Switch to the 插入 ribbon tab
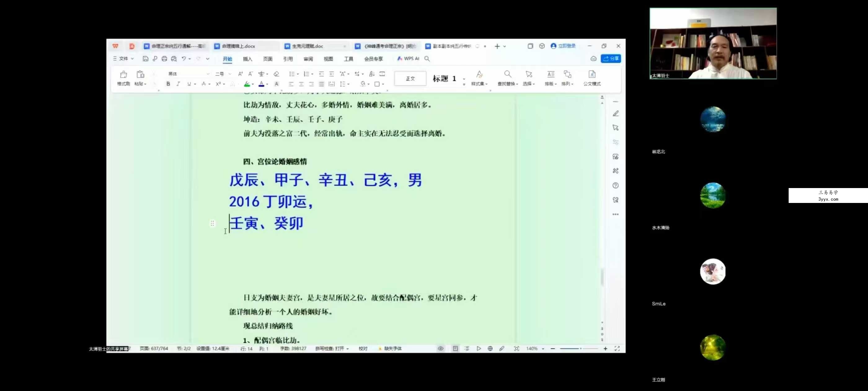 pyautogui.click(x=247, y=59)
